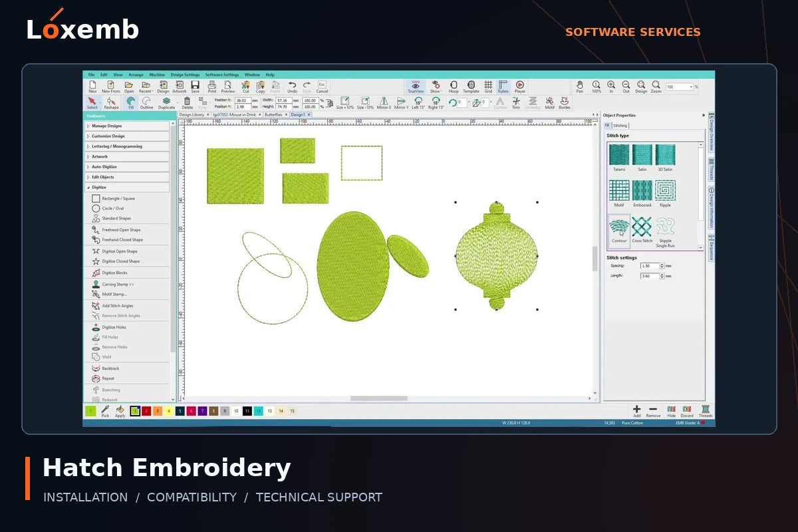This screenshot has height=532, width=798.
Task: Expand Auto-Digitize toolbox
Action: pos(126,167)
